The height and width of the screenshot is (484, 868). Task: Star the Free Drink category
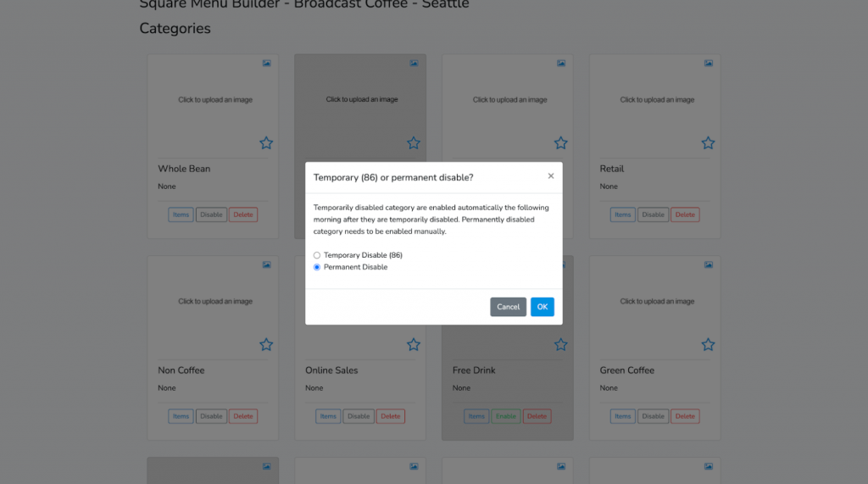[561, 344]
